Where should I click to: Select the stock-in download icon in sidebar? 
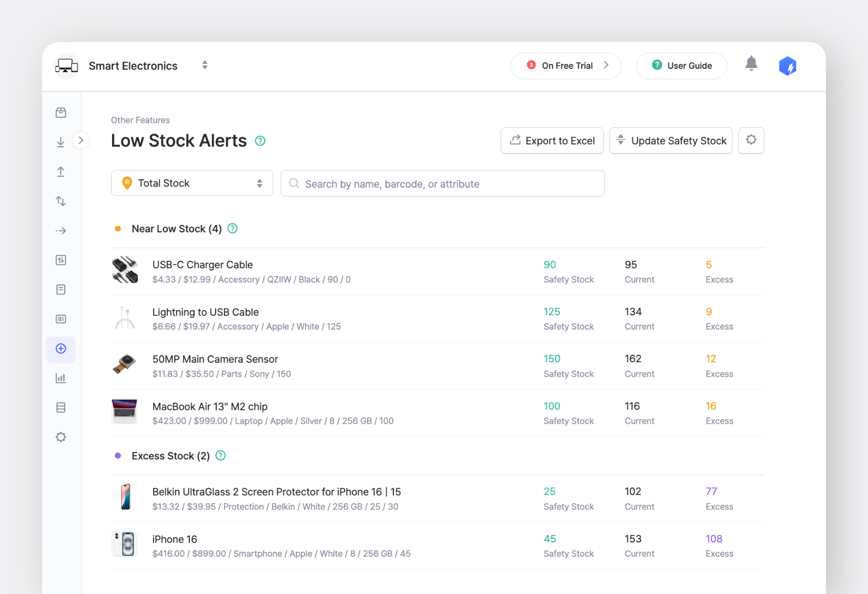coord(61,142)
